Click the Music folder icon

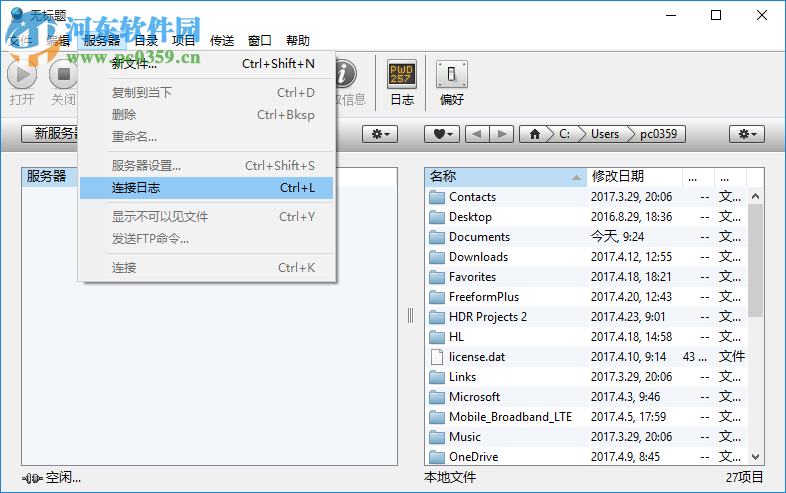437,437
